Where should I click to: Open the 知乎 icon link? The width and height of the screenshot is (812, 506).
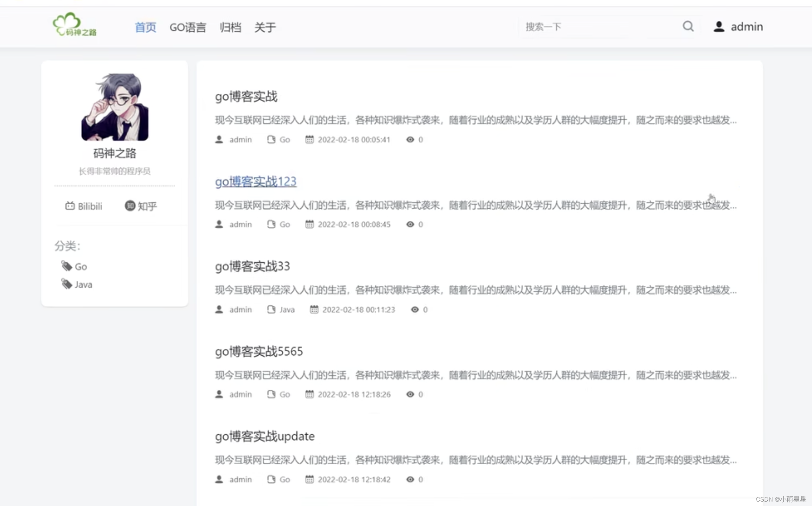pos(130,206)
